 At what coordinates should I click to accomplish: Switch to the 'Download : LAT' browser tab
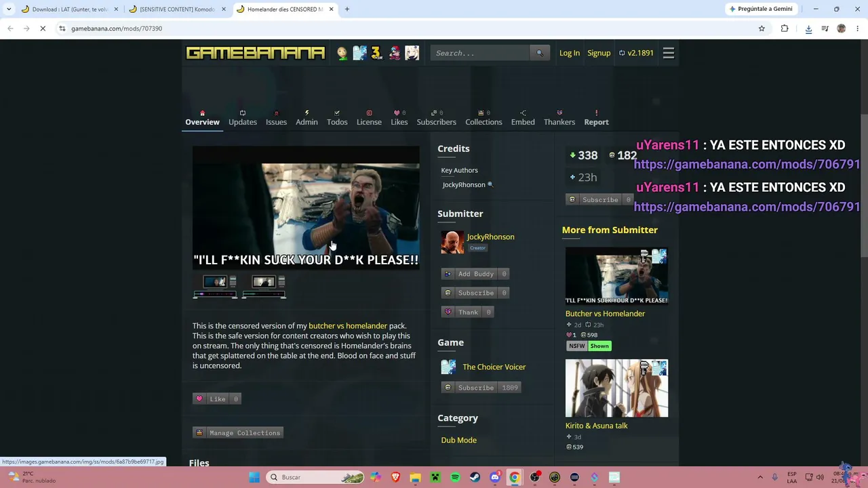[x=70, y=9]
